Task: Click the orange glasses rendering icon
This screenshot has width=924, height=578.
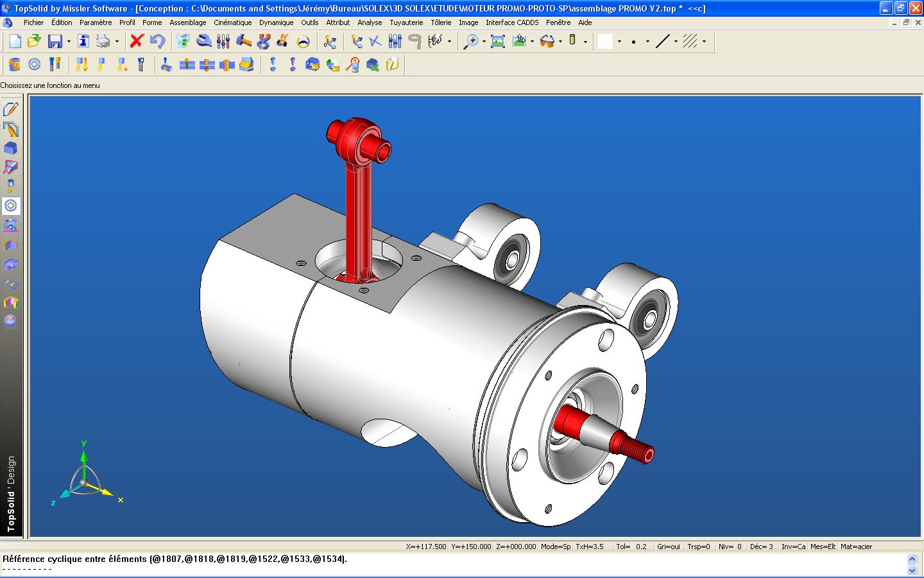Action: point(547,41)
